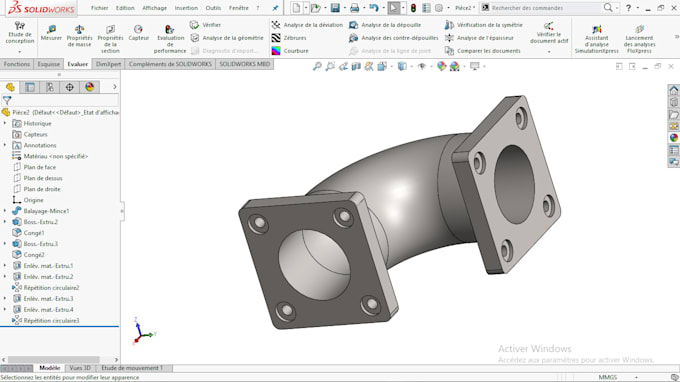Screen dimensions: 680x382
Task: Open Assistant d'analyse SimulationXpress
Action: pos(596,39)
